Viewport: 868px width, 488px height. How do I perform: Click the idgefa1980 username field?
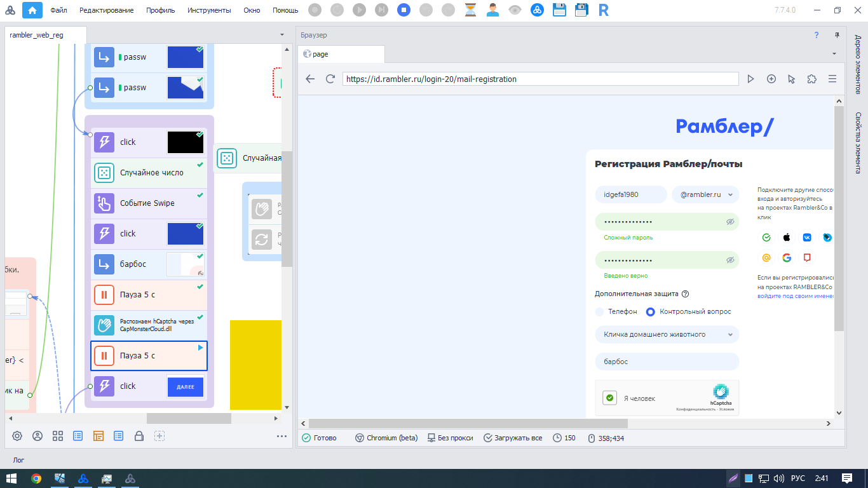point(631,194)
